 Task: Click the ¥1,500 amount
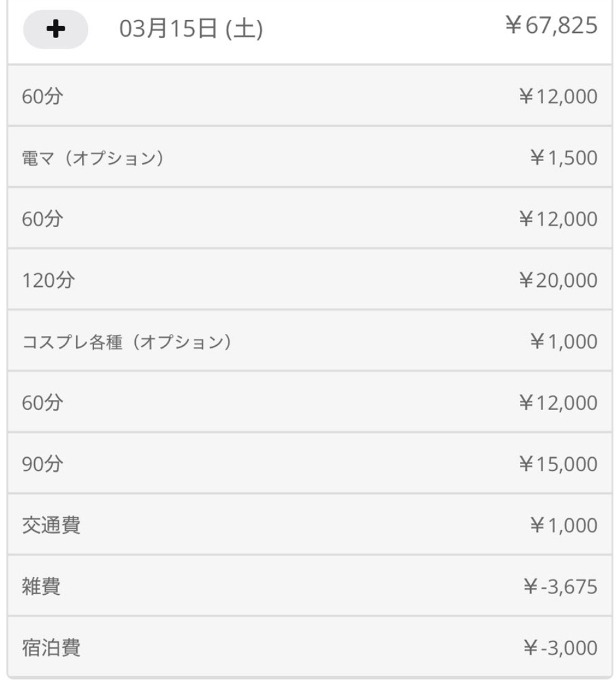(563, 158)
